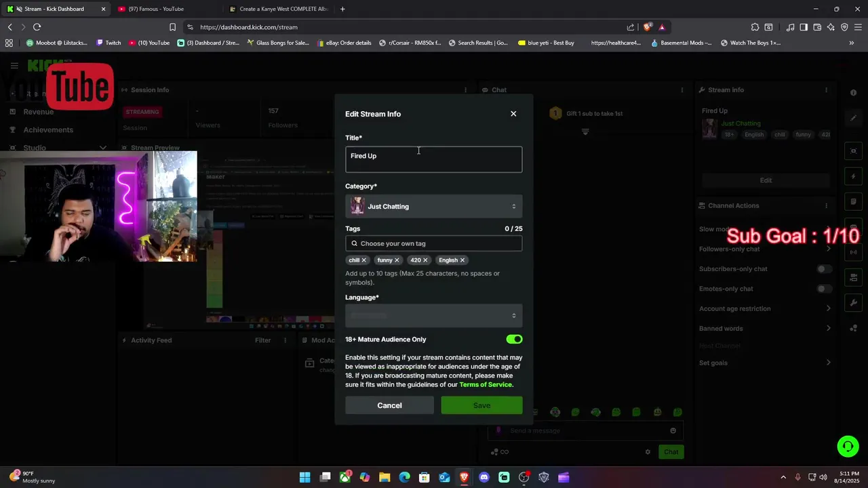Screen dimensions: 868x488
Task: Reload the current page
Action: point(37,27)
